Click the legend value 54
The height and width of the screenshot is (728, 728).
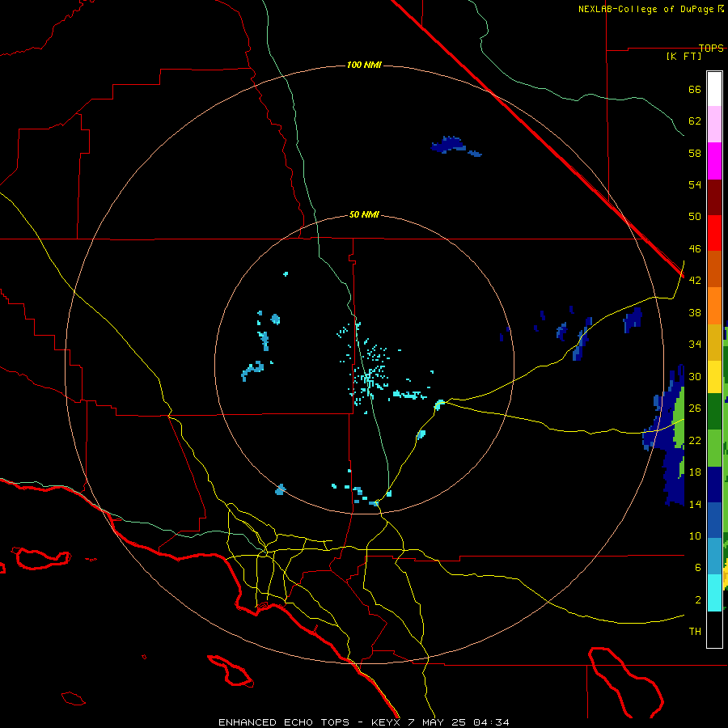point(695,184)
